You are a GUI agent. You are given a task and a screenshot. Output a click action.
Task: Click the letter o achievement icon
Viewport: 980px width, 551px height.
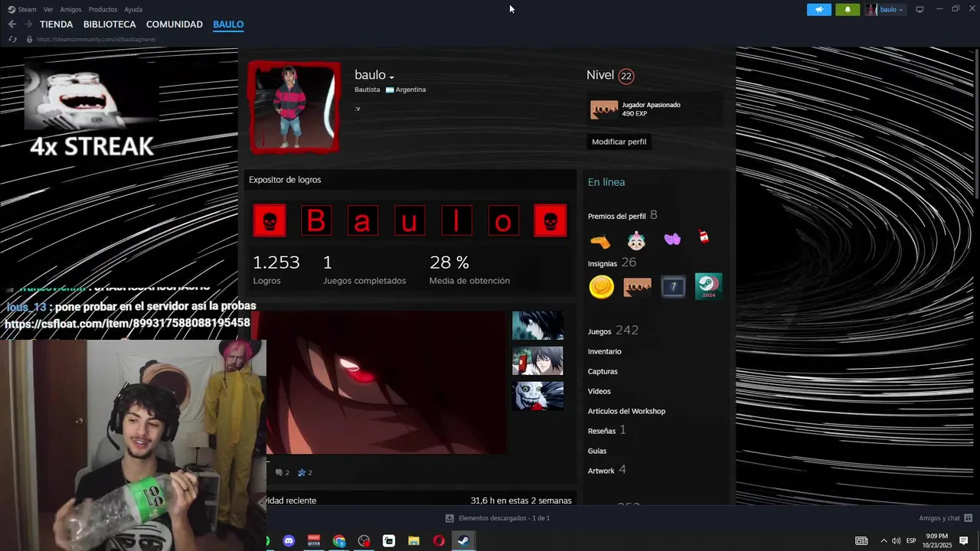click(x=503, y=220)
